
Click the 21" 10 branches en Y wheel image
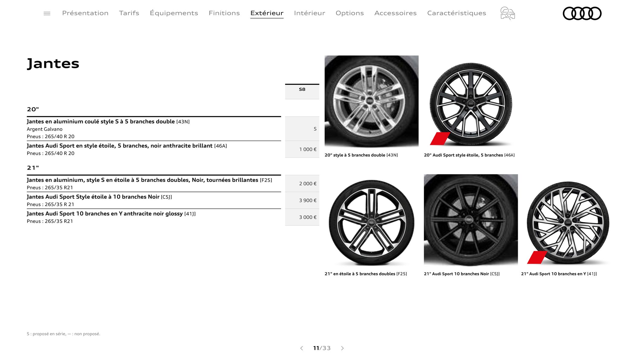(568, 223)
